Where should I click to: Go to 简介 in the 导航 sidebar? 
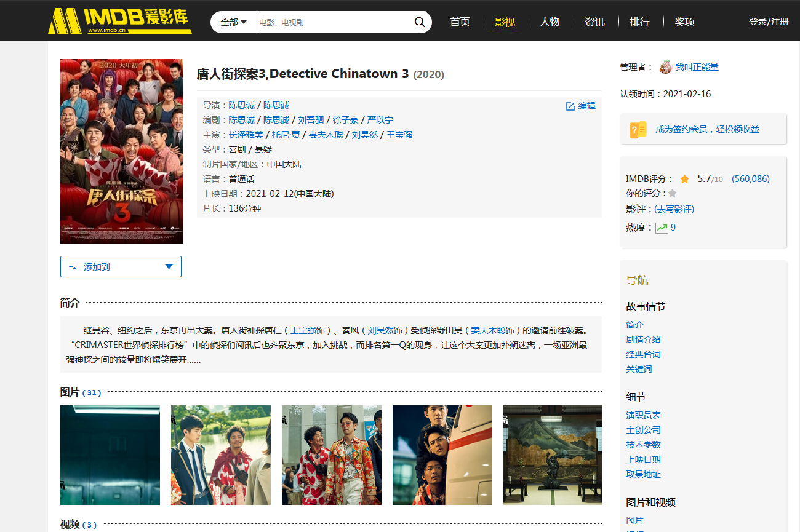click(x=634, y=325)
